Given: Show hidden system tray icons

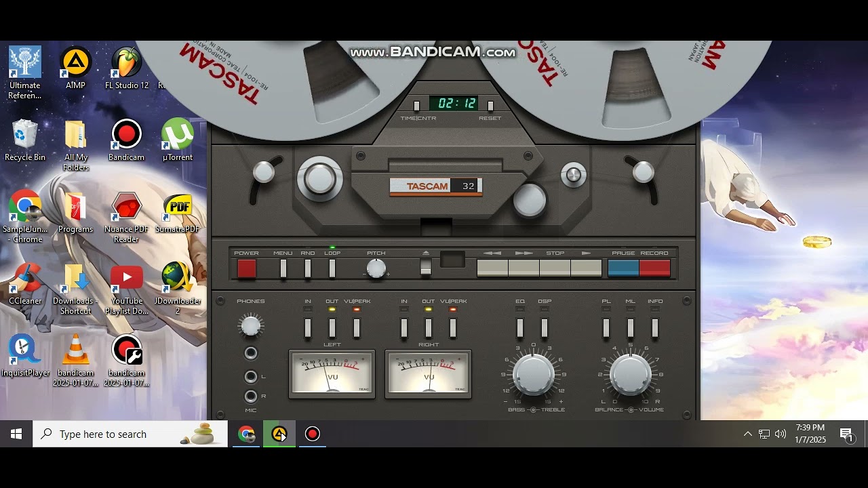Looking at the screenshot, I should point(747,434).
